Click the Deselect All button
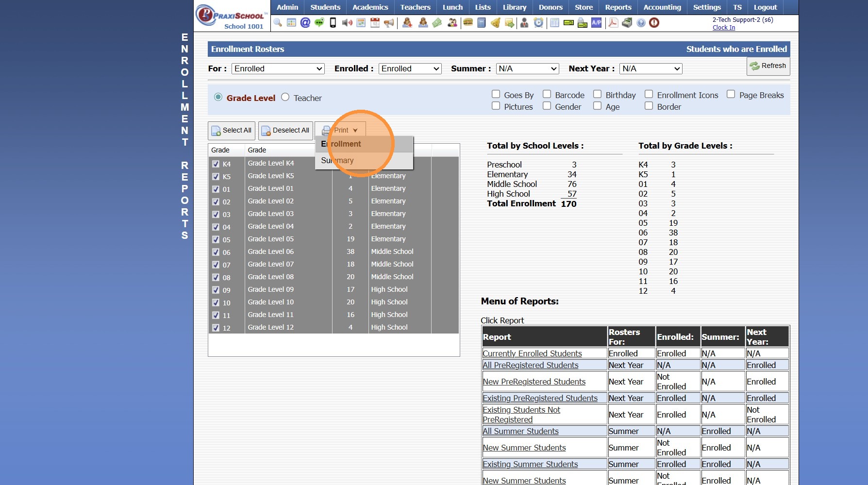Screen dimensions: 868x485 click(285, 131)
